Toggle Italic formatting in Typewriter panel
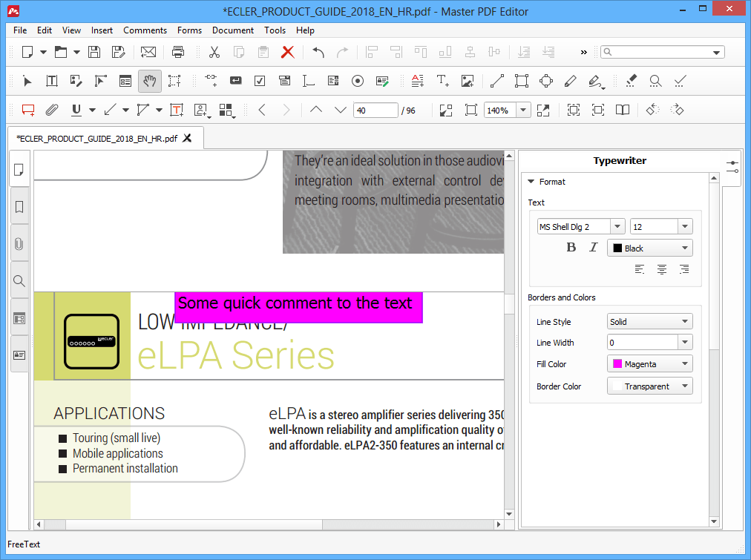Screen dimensions: 751x560 tap(594, 248)
